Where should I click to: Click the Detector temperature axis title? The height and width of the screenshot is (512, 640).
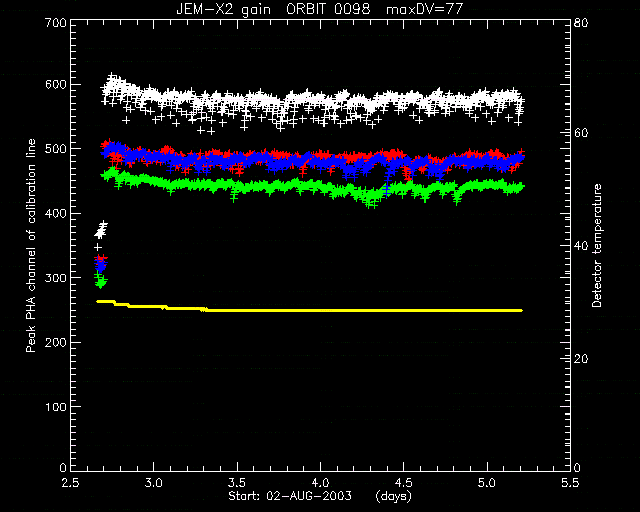[x=597, y=246]
